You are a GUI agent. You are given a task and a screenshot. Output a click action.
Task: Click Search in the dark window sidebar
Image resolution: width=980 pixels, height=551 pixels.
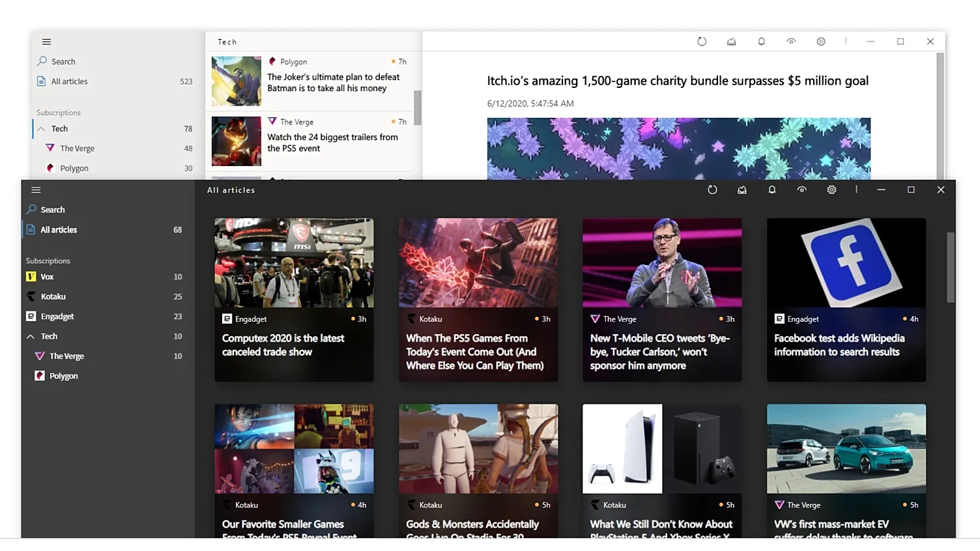click(52, 210)
